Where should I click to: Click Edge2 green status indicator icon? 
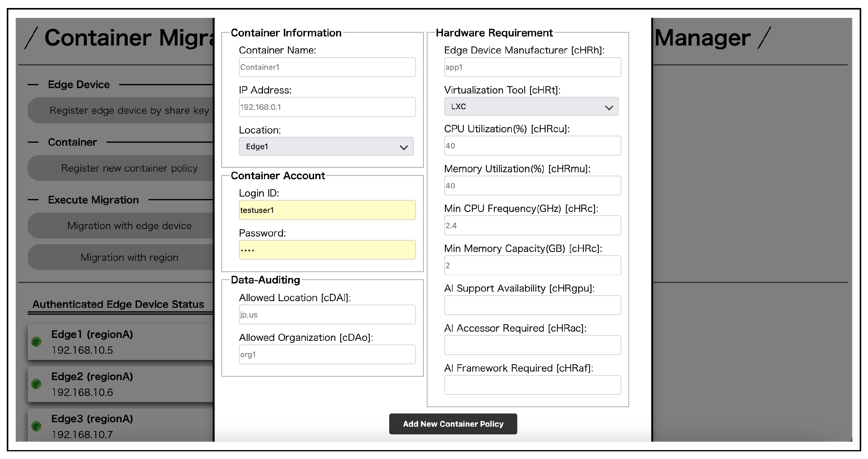pyautogui.click(x=36, y=384)
